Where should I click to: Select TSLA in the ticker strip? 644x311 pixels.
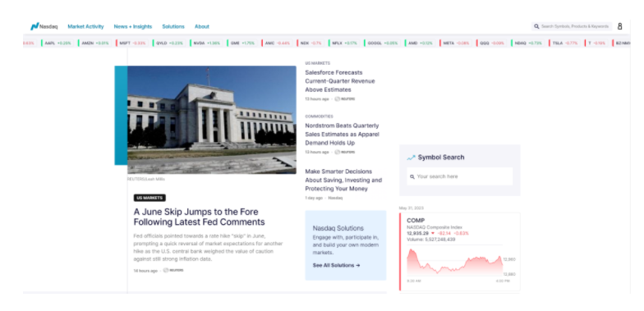pyautogui.click(x=565, y=43)
